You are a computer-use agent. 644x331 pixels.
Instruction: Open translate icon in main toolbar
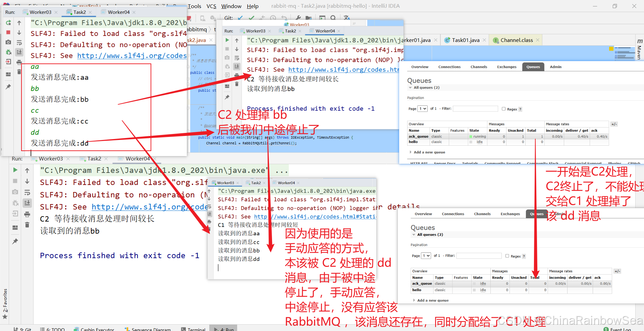tap(347, 18)
